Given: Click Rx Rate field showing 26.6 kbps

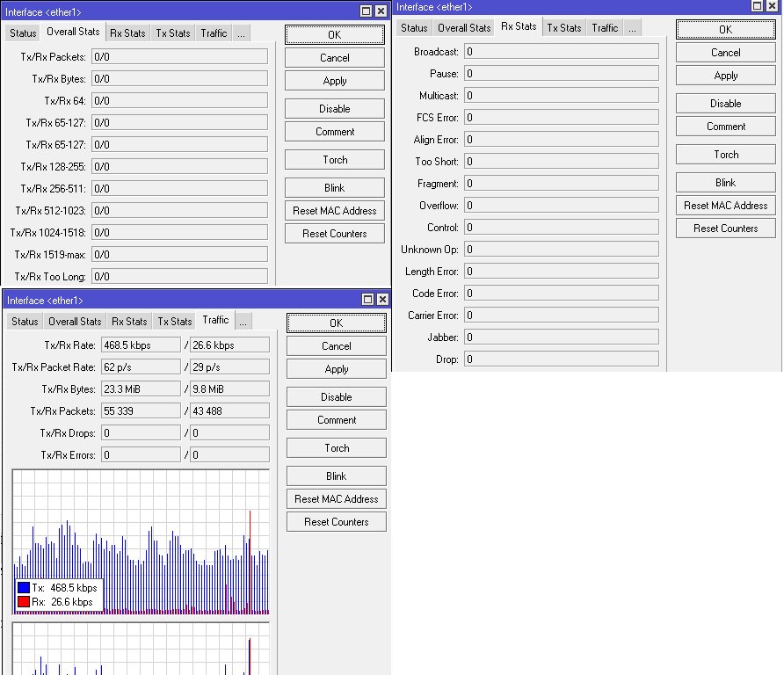Looking at the screenshot, I should 229,345.
